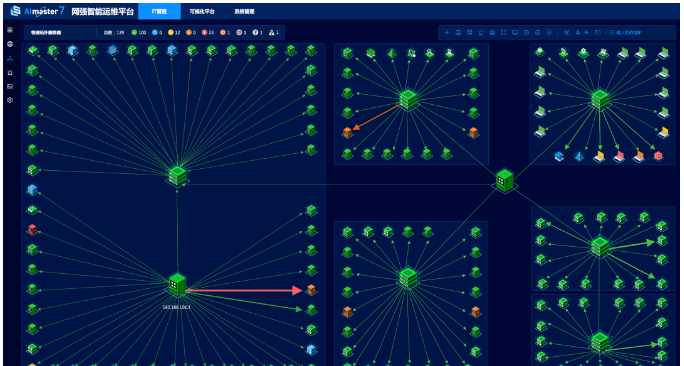Select the topology icon in left sidebar
Screen dimensions: 684x366
coord(10,58)
